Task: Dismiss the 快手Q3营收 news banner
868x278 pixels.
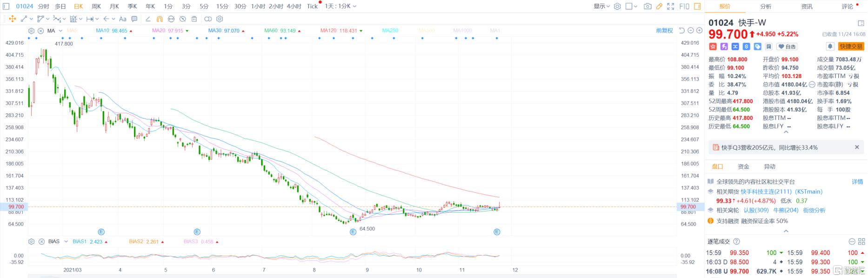Action: tap(857, 147)
